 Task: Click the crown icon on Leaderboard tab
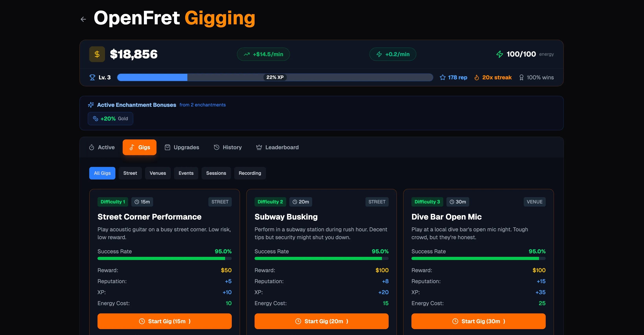pos(259,147)
